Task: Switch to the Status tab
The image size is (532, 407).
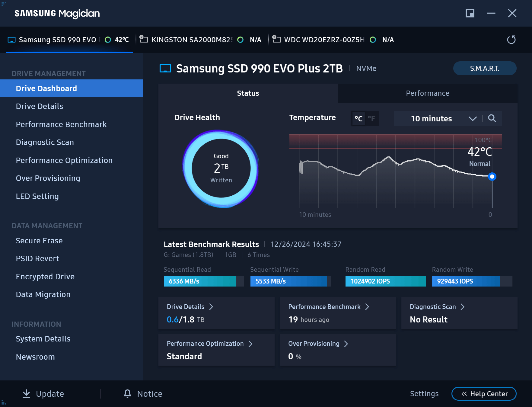Action: (248, 93)
